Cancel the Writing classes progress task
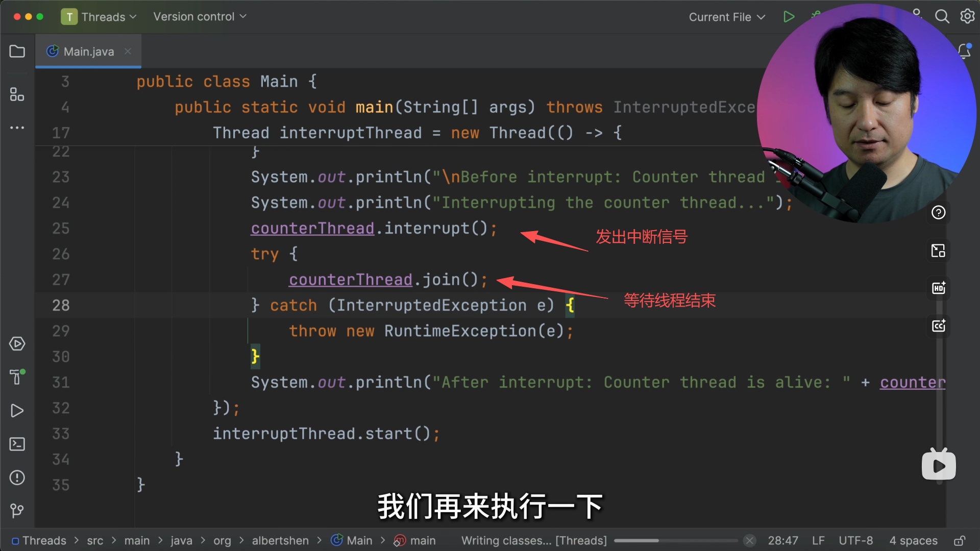The image size is (980, 551). click(749, 541)
